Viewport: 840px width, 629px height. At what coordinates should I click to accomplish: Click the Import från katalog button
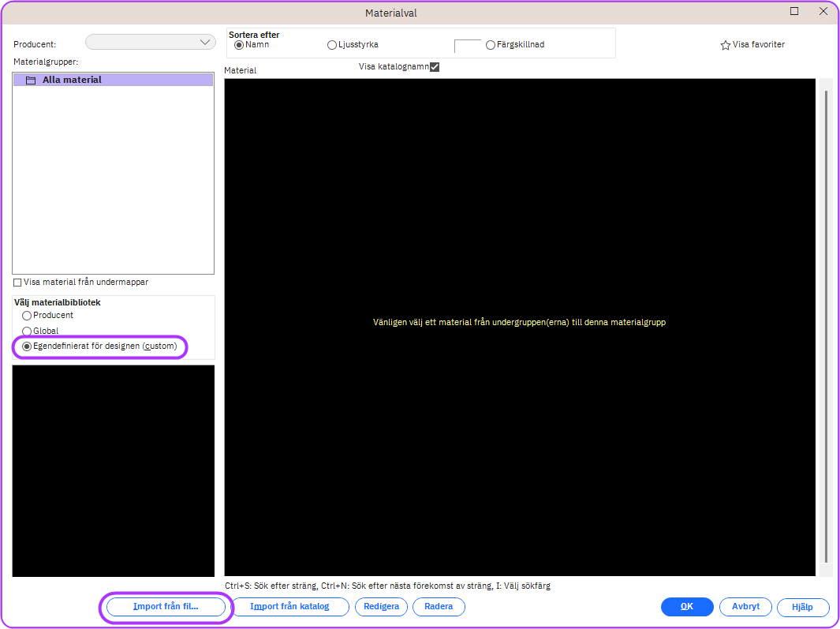pyautogui.click(x=289, y=607)
